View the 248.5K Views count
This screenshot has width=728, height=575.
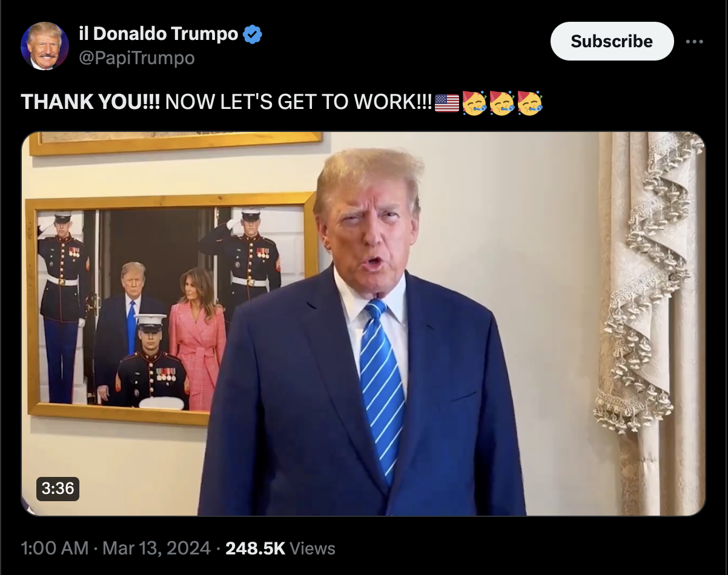[280, 548]
